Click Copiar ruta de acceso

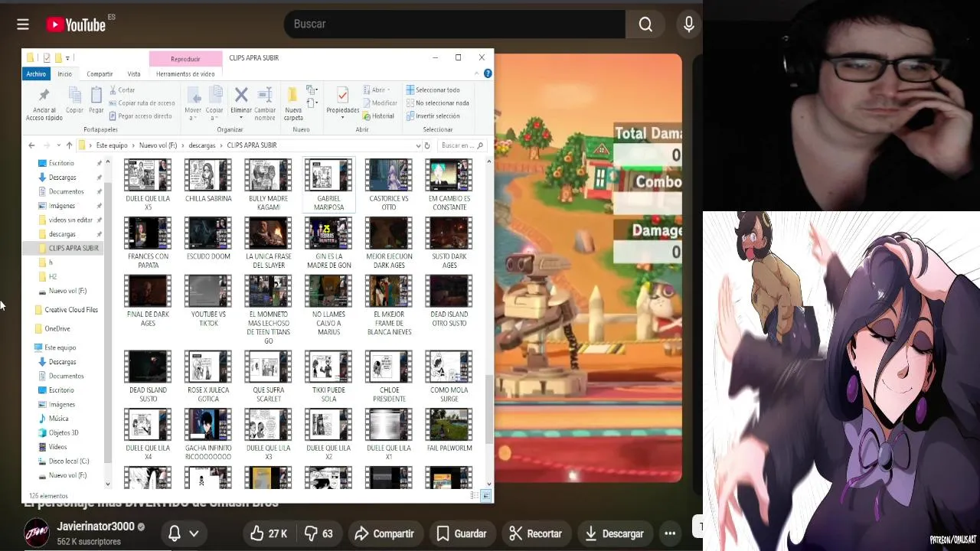pyautogui.click(x=142, y=103)
